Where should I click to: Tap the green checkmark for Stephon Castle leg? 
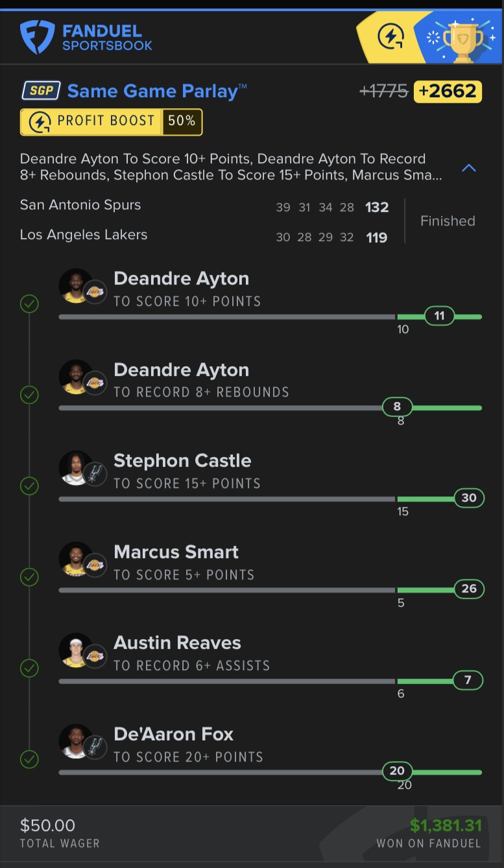tap(29, 486)
